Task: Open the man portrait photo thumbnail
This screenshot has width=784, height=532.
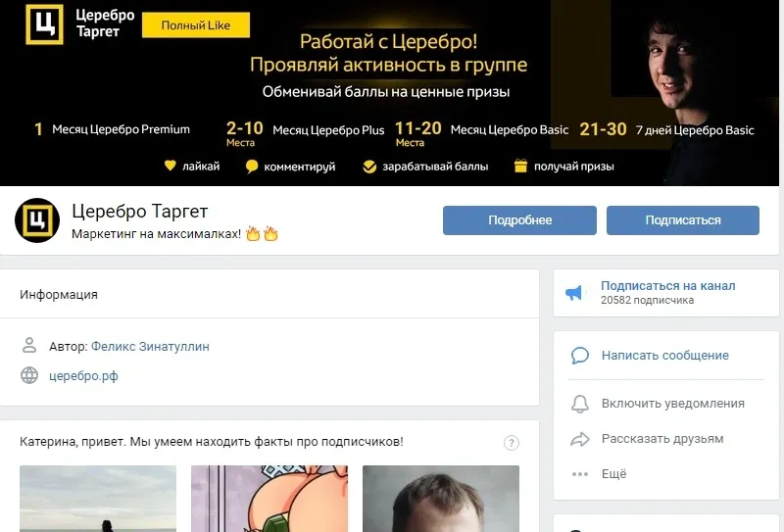Action: tap(441, 499)
